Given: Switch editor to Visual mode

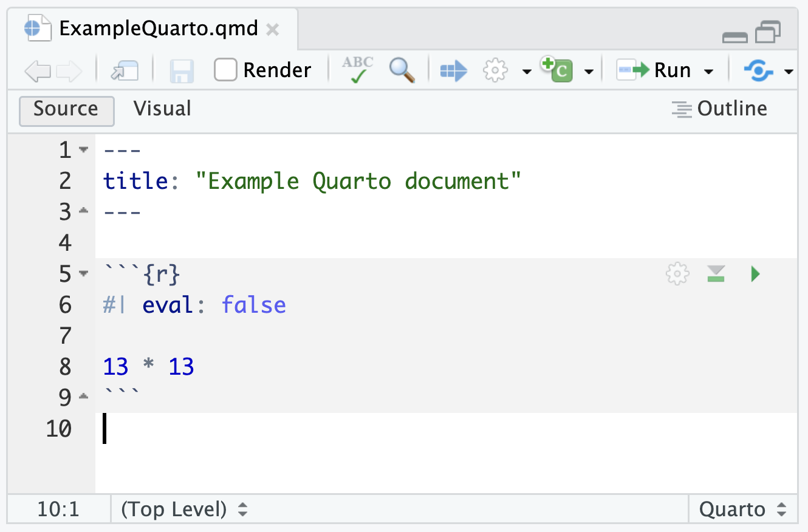Looking at the screenshot, I should point(162,109).
